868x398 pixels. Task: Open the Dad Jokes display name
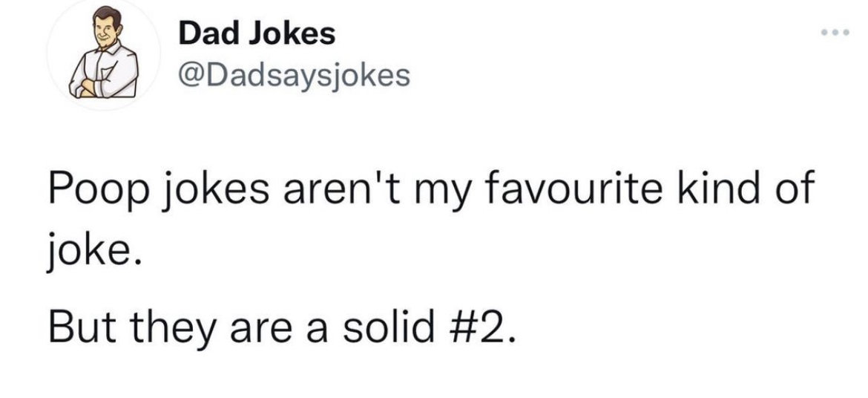[257, 34]
